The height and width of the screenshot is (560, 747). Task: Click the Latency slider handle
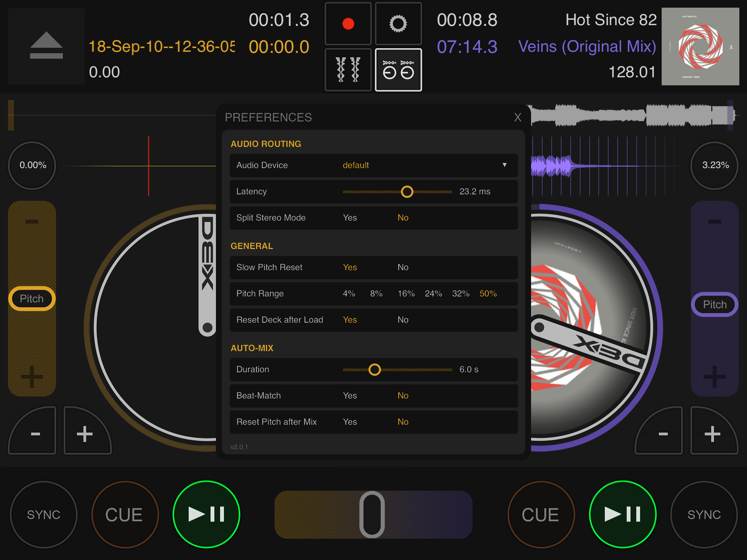407,192
